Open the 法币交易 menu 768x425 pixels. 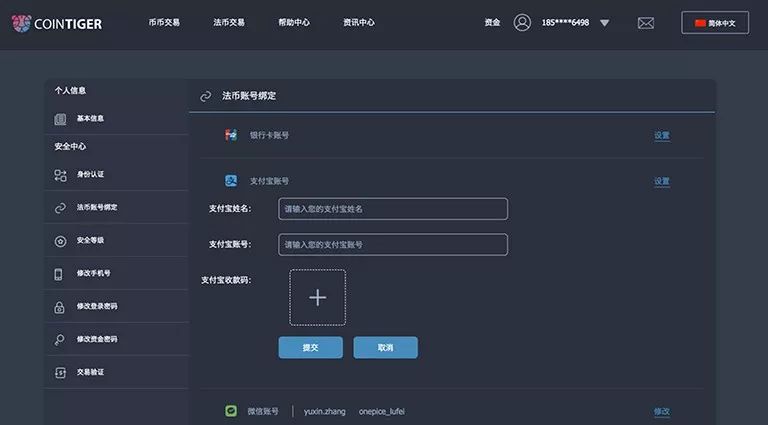[x=229, y=23]
